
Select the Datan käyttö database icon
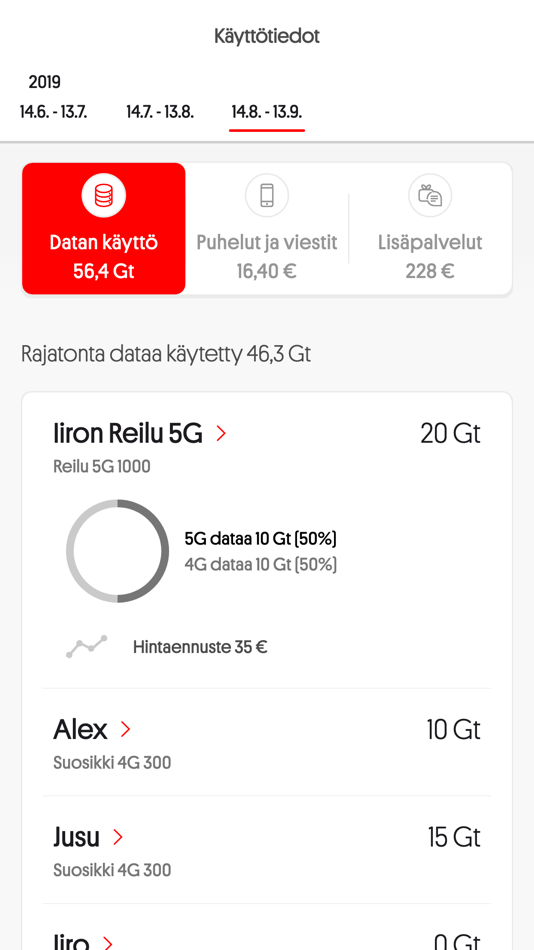(x=104, y=196)
